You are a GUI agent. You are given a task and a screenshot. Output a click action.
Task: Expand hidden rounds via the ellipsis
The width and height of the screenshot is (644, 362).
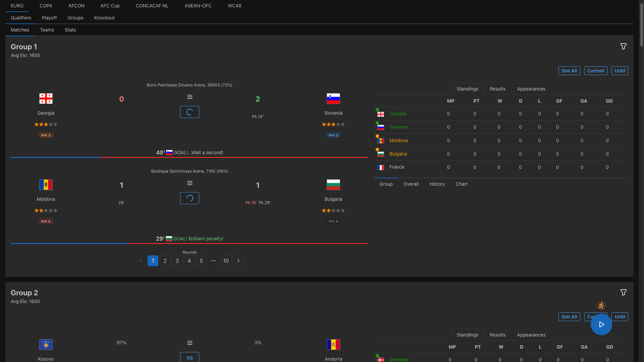click(x=213, y=261)
